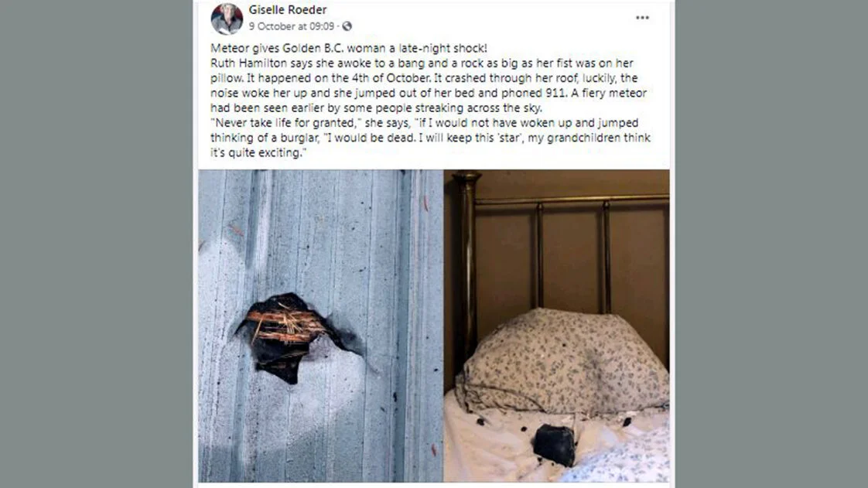The image size is (868, 488).
Task: Click the public globe audience icon
Action: 347,26
